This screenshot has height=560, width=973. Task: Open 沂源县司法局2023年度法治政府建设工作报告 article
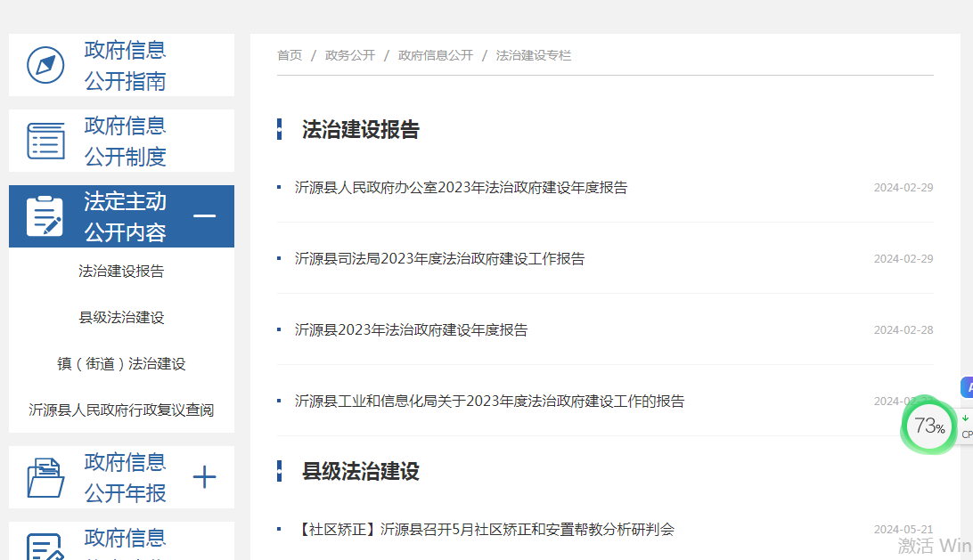439,259
